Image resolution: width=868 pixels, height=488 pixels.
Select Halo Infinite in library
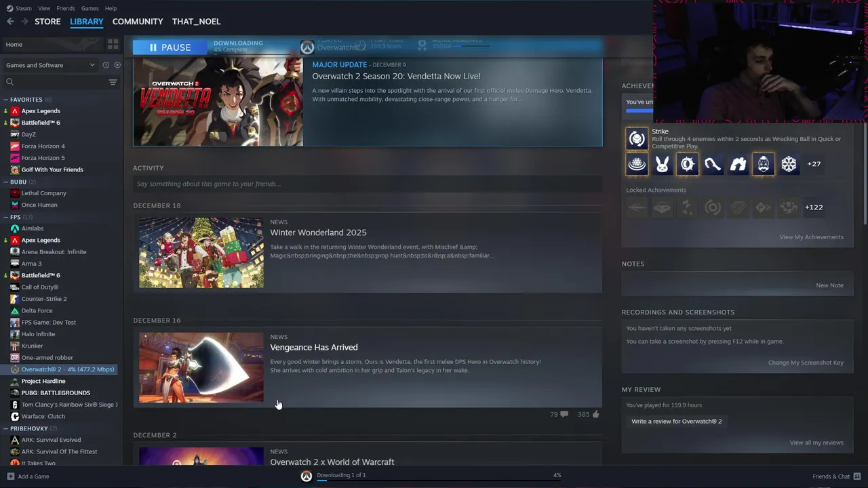[38, 334]
